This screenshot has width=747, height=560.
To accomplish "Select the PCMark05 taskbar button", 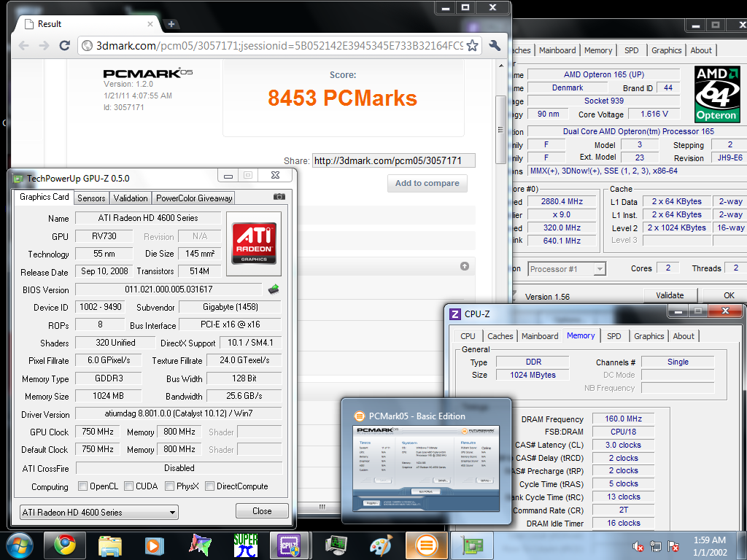I will pos(426,545).
